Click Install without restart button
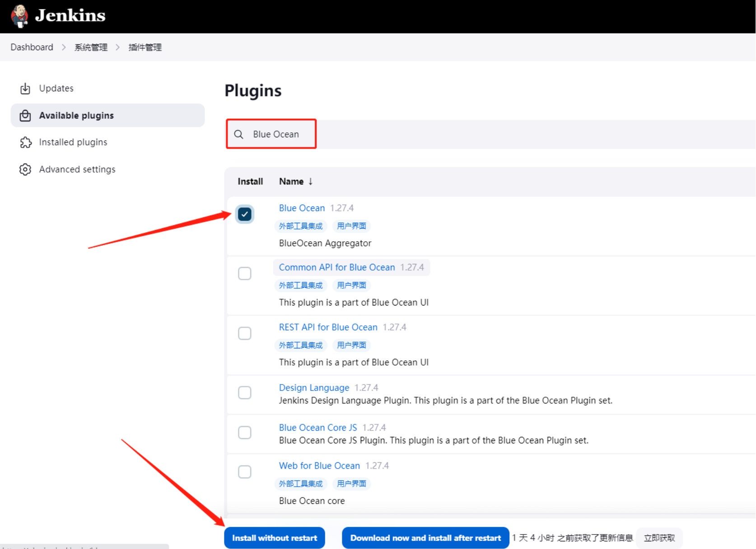This screenshot has height=549, width=756. tap(275, 538)
